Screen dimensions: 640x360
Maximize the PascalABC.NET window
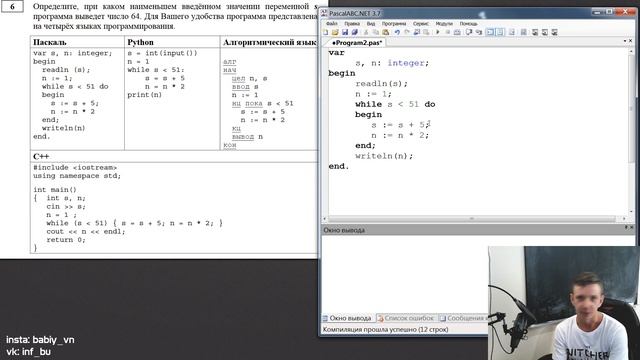[609, 12]
